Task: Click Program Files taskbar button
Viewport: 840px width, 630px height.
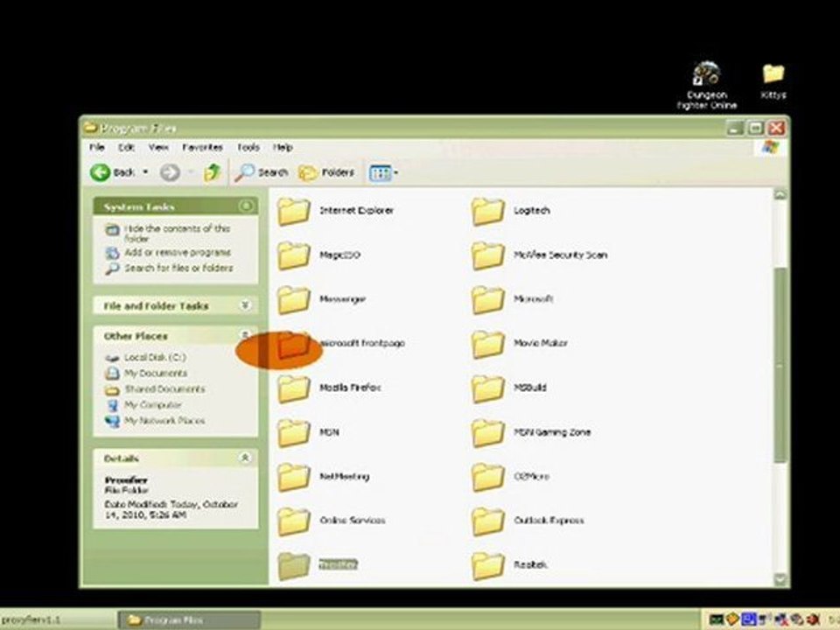Action: pos(189,620)
